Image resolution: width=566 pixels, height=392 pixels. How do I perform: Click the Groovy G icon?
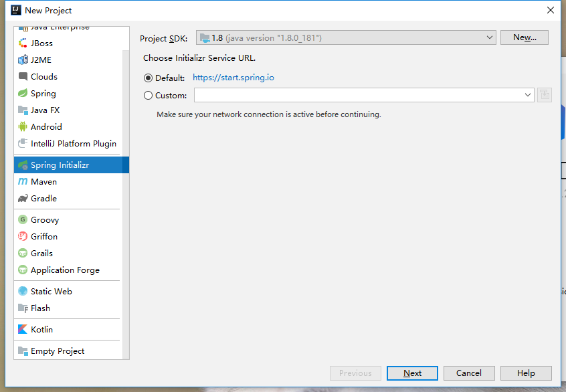[23, 219]
